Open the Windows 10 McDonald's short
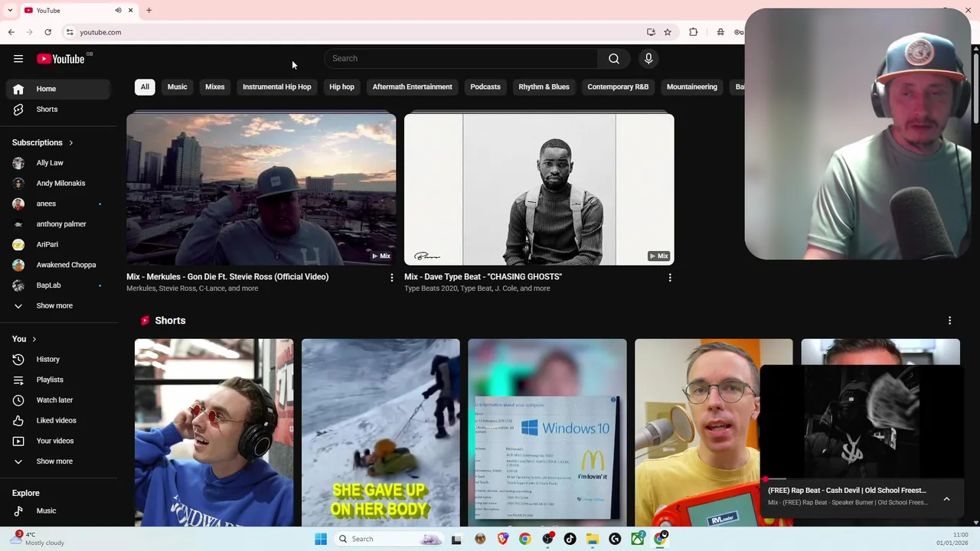This screenshot has width=980, height=551. click(x=547, y=432)
